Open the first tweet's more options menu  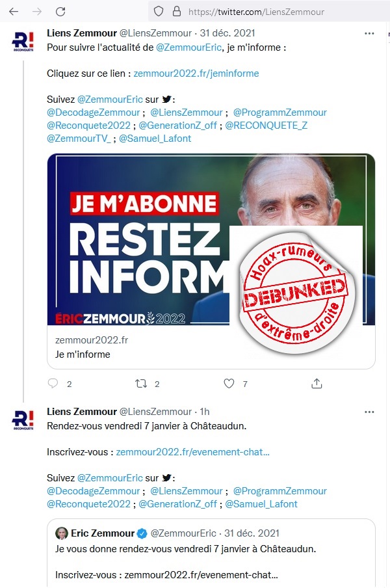369,33
